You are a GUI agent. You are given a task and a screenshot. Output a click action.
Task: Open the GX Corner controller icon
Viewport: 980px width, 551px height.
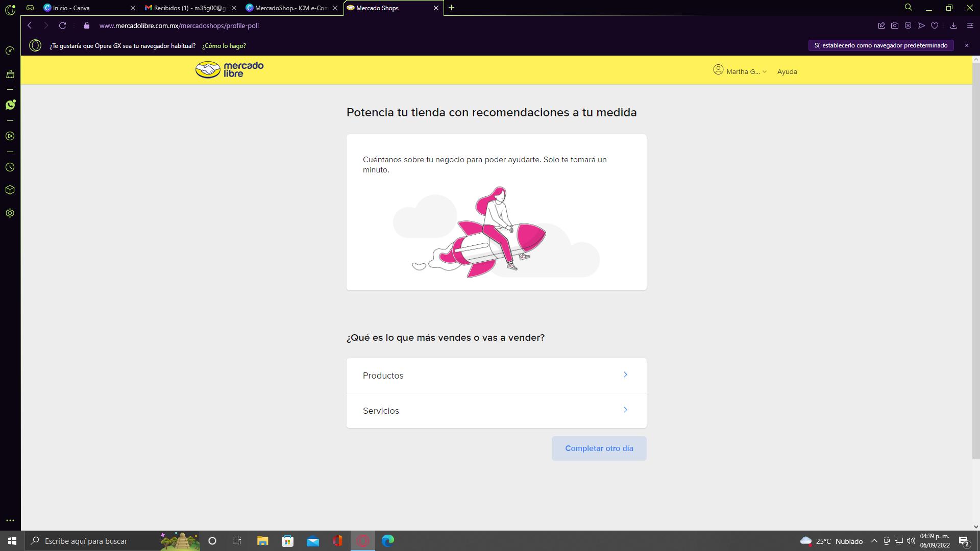pyautogui.click(x=30, y=8)
